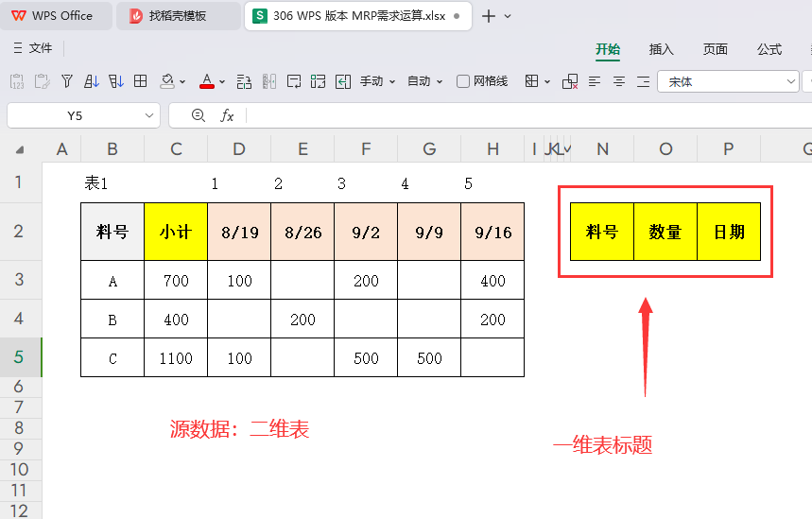Switch to the 插入 ribbon tab
Image resolution: width=812 pixels, height=519 pixels.
[662, 49]
